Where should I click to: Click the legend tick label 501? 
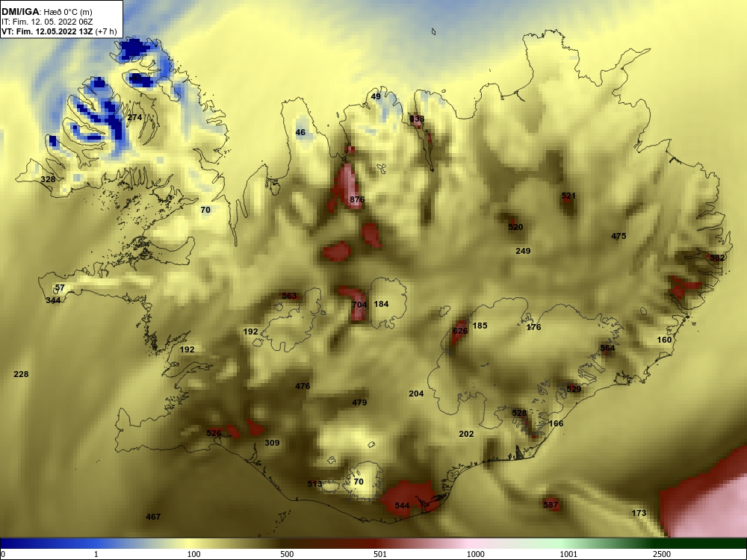pyautogui.click(x=380, y=554)
